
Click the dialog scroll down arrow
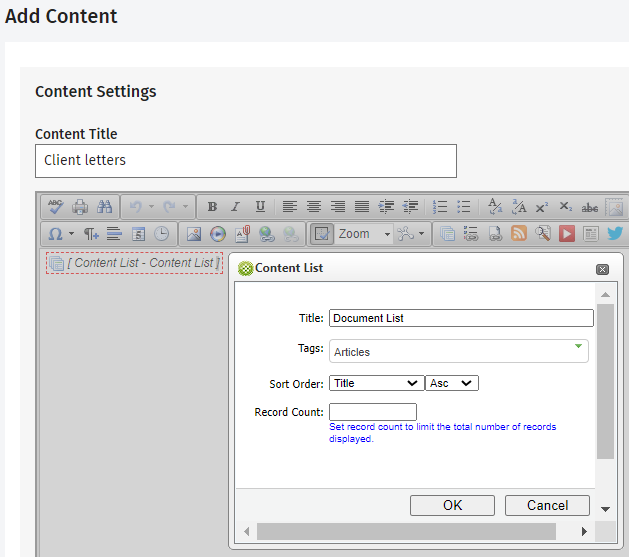pyautogui.click(x=606, y=509)
